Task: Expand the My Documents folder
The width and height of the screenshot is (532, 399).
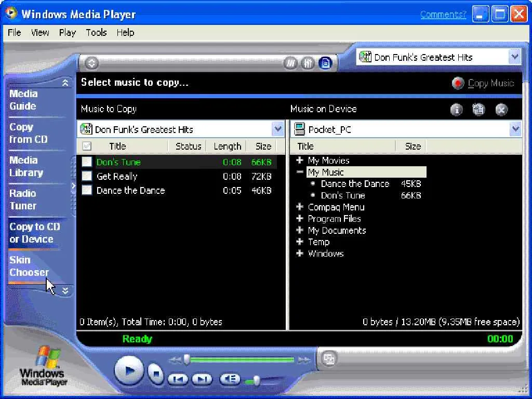Action: [x=300, y=230]
